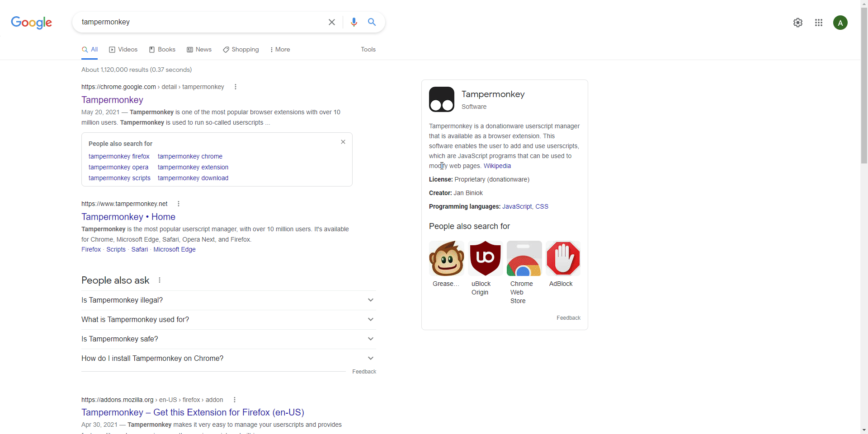Open Google apps grid
The image size is (868, 434).
(x=819, y=23)
